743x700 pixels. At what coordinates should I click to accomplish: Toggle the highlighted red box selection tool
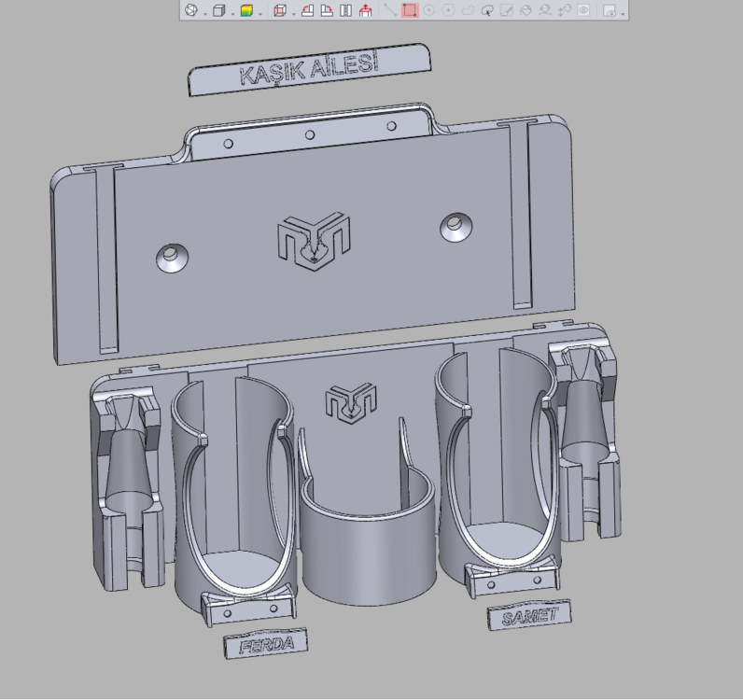(410, 10)
